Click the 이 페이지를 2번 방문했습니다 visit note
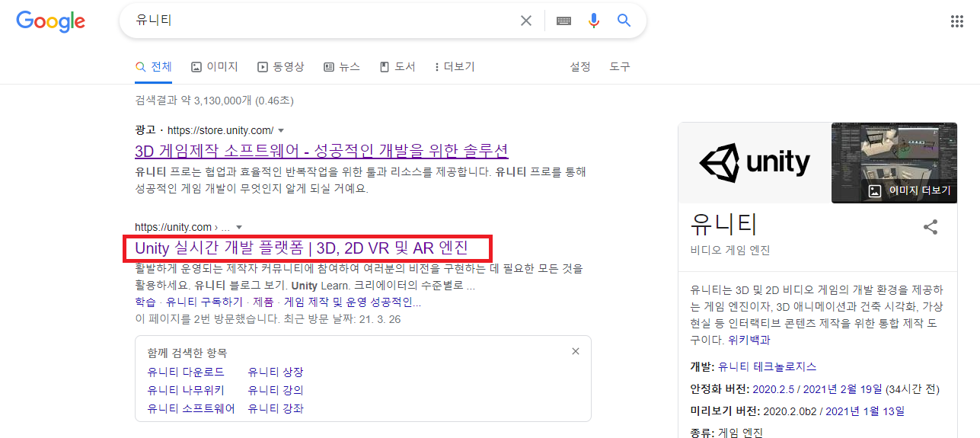 267,319
